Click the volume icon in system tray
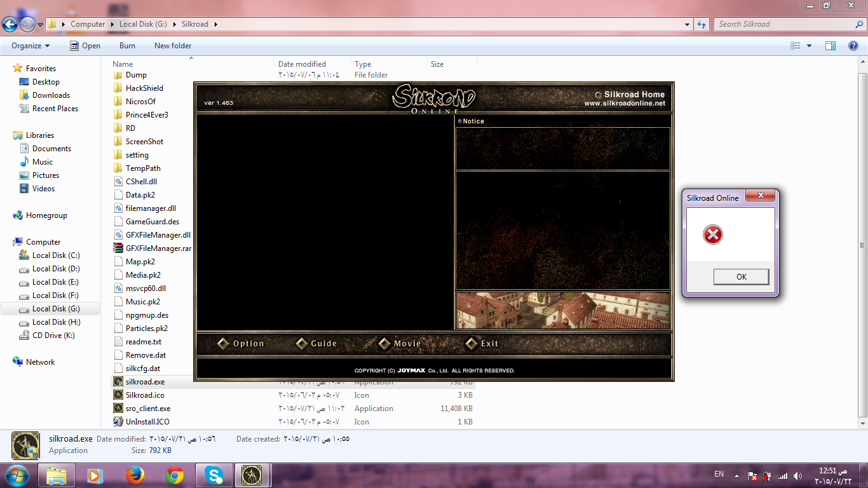868x488 pixels. pyautogui.click(x=797, y=475)
